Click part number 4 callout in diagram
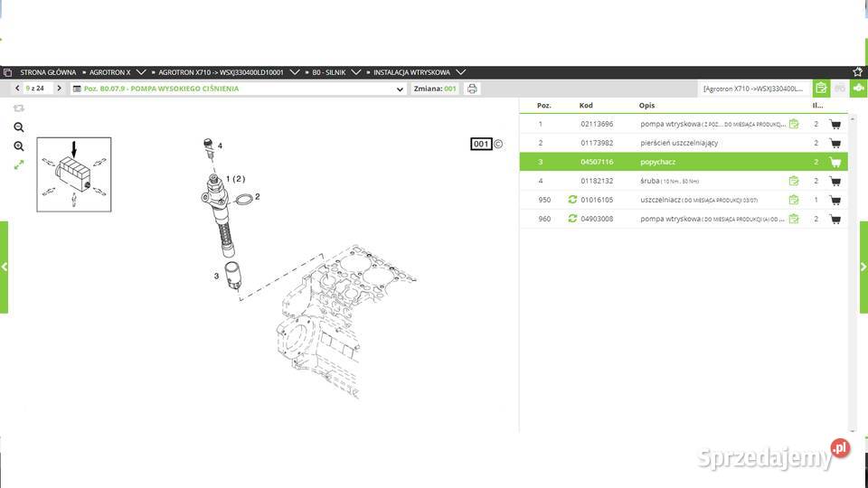The image size is (868, 488). [220, 146]
